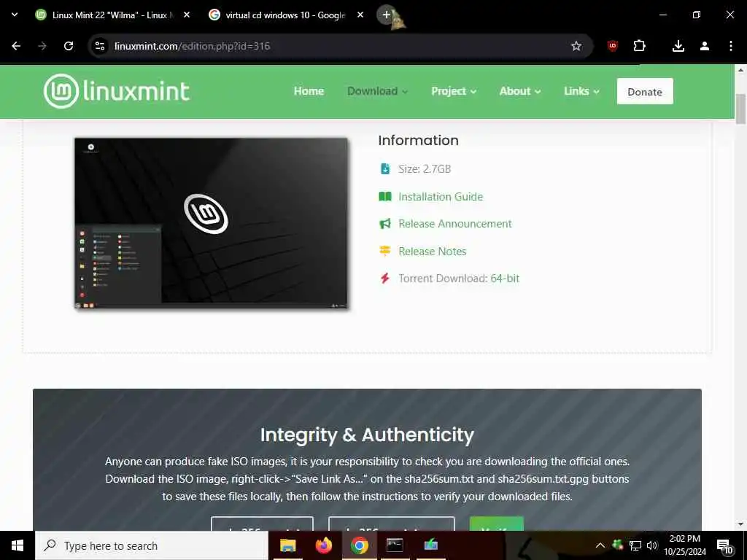Click the linuxmint logo

pyautogui.click(x=117, y=91)
